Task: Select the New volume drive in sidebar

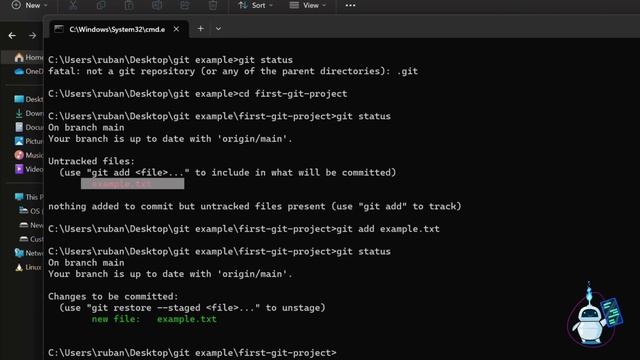Action: (31, 225)
